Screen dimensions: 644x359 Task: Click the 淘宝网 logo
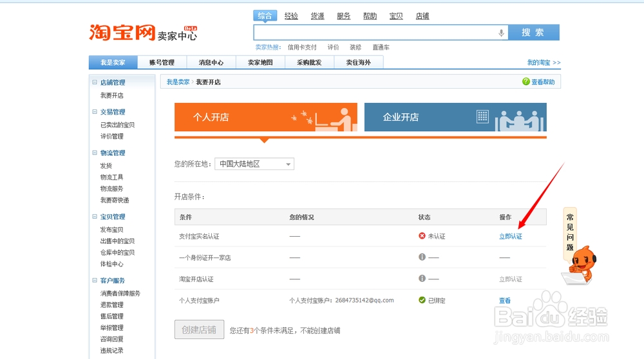click(x=122, y=32)
